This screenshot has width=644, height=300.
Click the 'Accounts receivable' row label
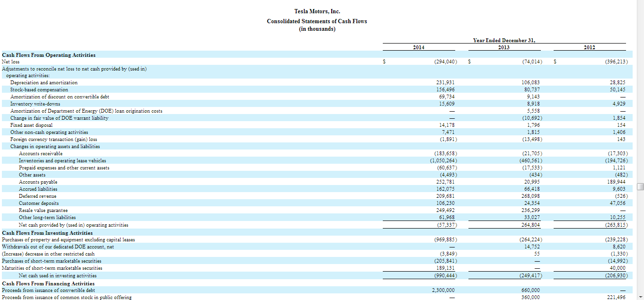point(41,153)
